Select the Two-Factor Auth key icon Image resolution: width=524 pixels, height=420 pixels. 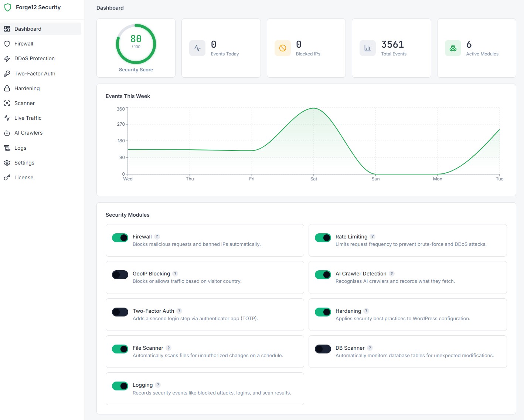[x=7, y=74]
